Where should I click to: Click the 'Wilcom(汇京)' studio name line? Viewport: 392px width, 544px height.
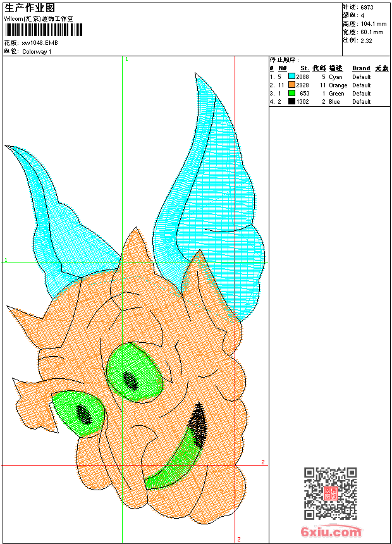39,19
